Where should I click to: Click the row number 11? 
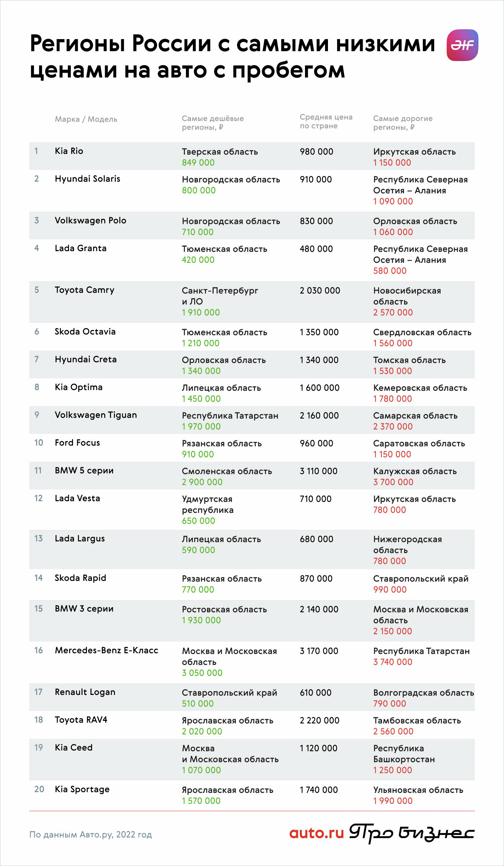38,470
